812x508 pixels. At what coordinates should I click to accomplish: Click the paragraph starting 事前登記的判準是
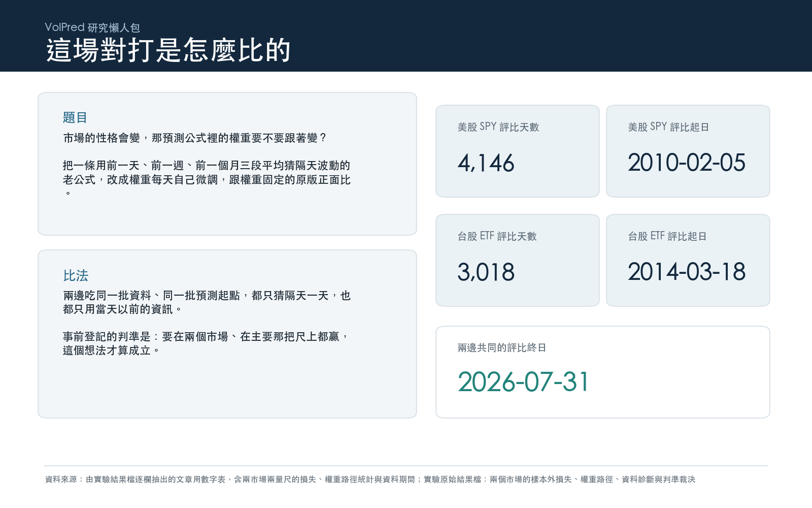point(206,343)
